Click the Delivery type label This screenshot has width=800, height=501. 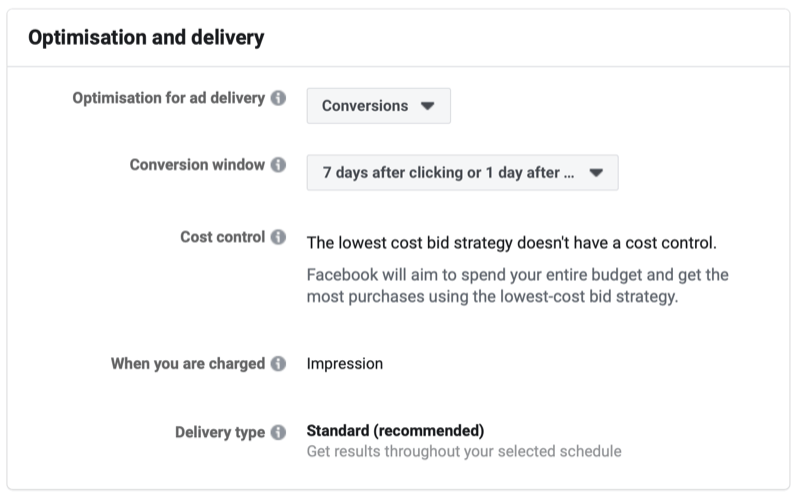coord(218,433)
